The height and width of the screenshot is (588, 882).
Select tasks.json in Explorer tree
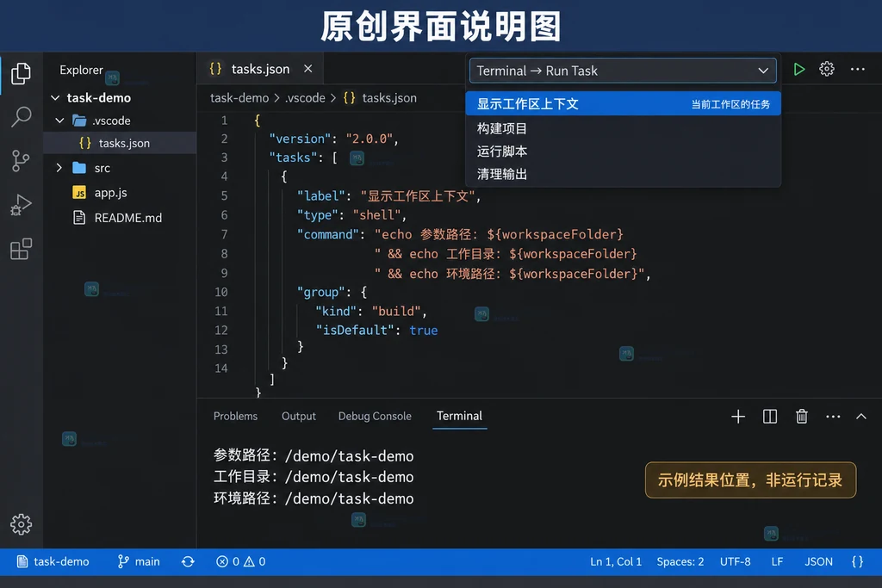pyautogui.click(x=120, y=144)
